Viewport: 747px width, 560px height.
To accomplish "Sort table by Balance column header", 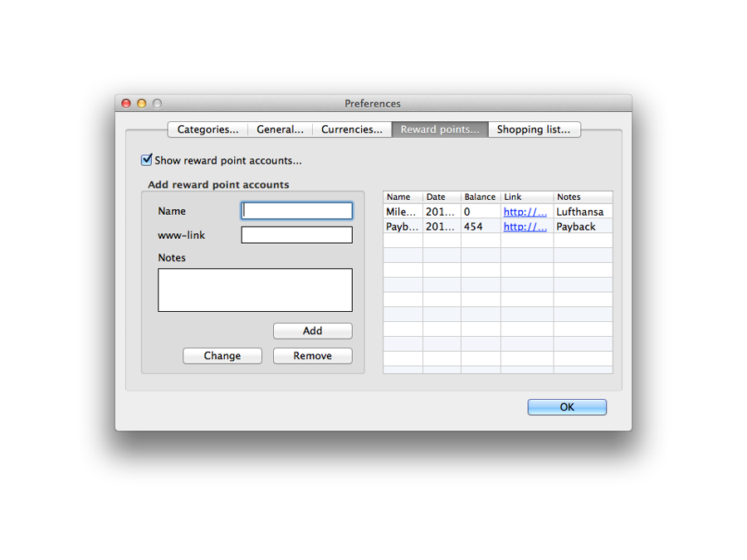I will point(480,197).
